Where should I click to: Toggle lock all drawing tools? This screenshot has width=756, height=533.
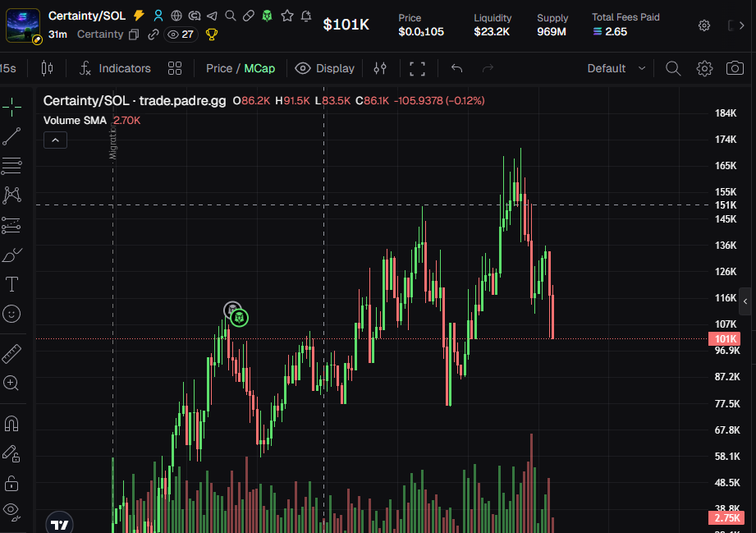click(x=11, y=484)
